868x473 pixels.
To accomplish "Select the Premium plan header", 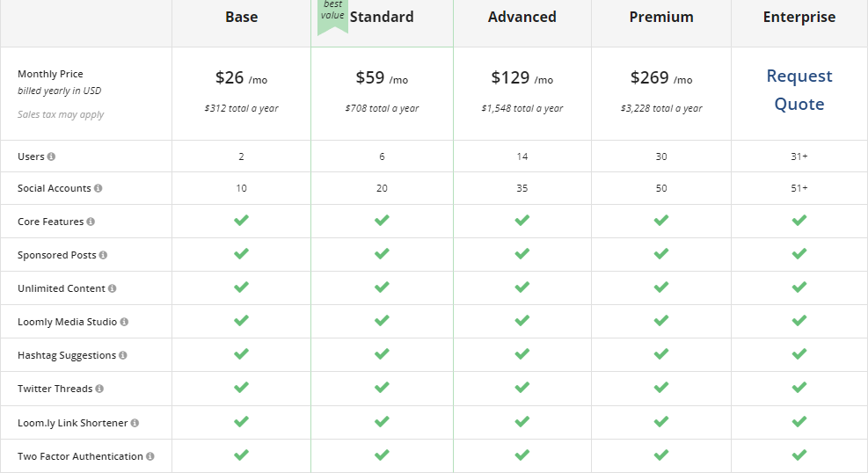I will tap(661, 17).
